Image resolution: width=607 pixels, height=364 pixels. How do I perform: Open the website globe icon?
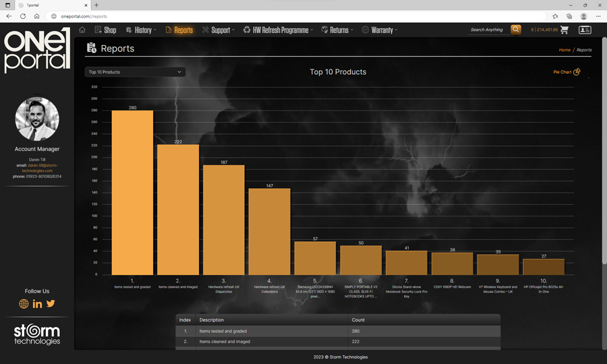click(x=24, y=304)
